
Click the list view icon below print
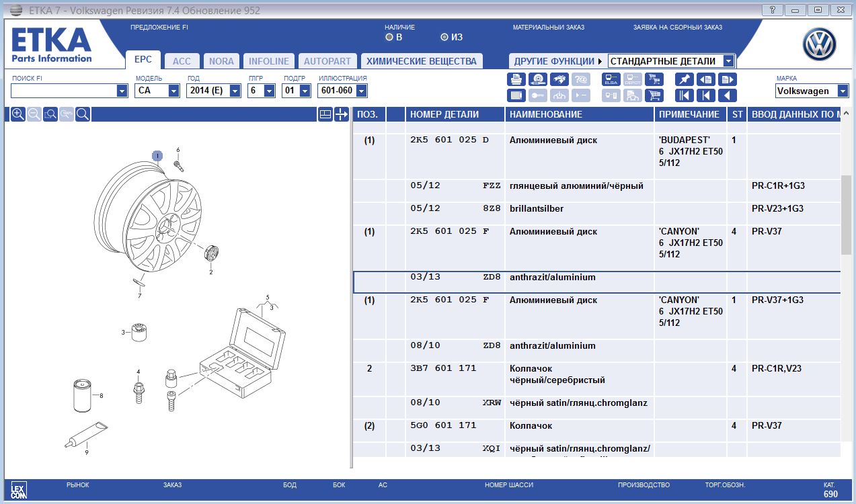coord(516,95)
